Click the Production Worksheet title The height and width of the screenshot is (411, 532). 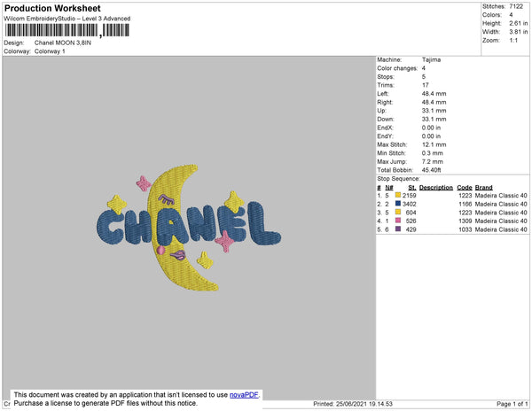(x=52, y=8)
